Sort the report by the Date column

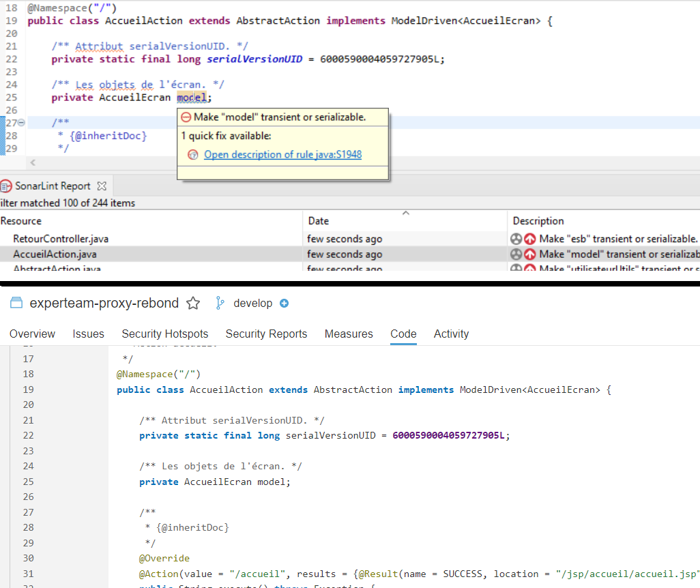(319, 221)
